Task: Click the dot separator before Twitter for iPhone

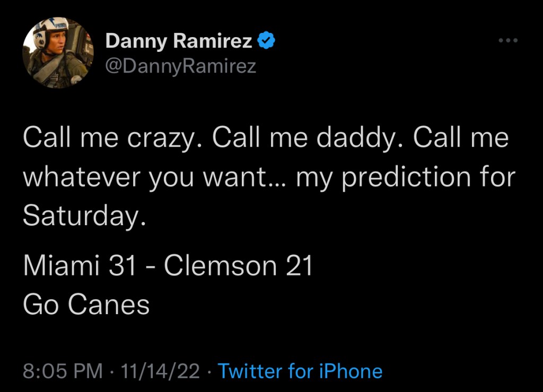Action: [x=209, y=372]
